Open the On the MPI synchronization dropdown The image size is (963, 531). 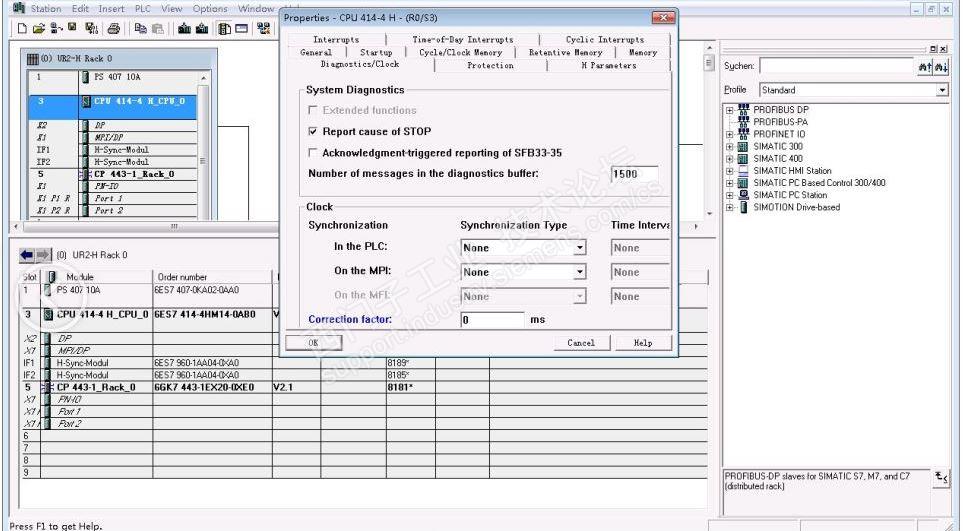(579, 272)
